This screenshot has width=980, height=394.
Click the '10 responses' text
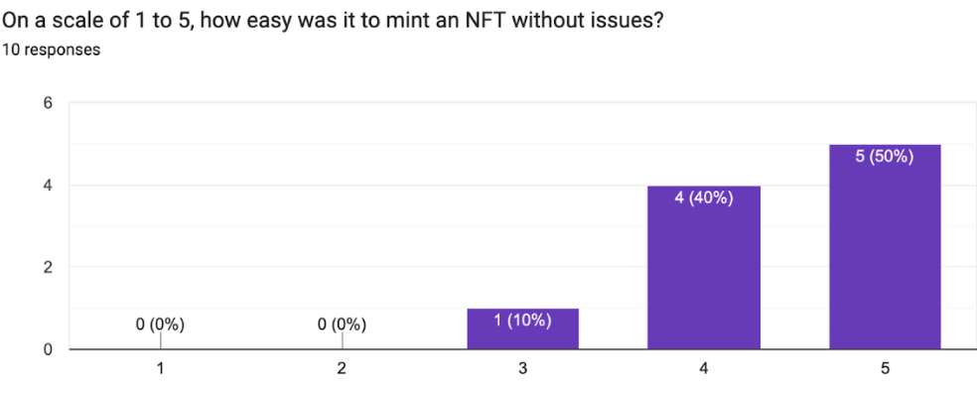coord(51,50)
